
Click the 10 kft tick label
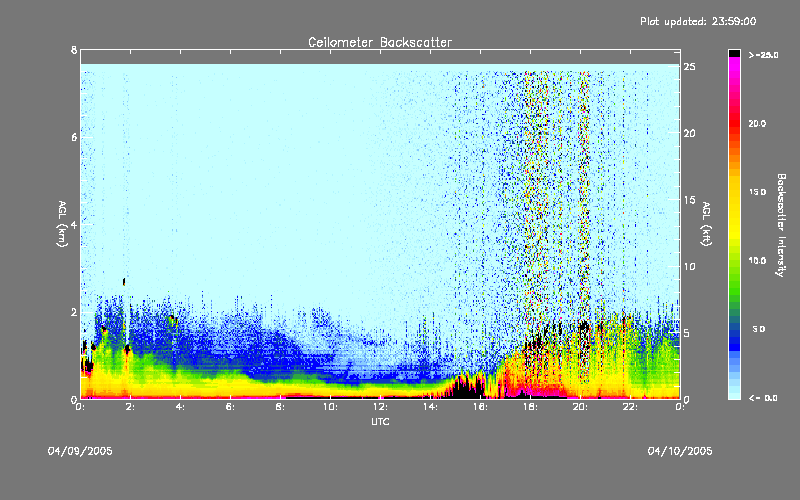point(689,266)
